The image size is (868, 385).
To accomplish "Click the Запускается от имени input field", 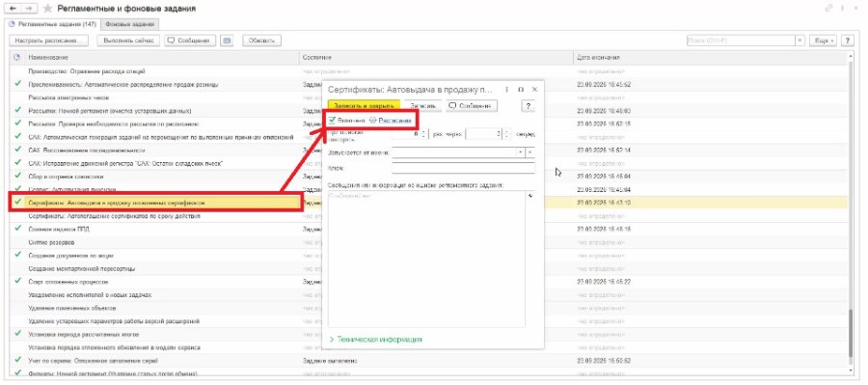I will (x=453, y=152).
